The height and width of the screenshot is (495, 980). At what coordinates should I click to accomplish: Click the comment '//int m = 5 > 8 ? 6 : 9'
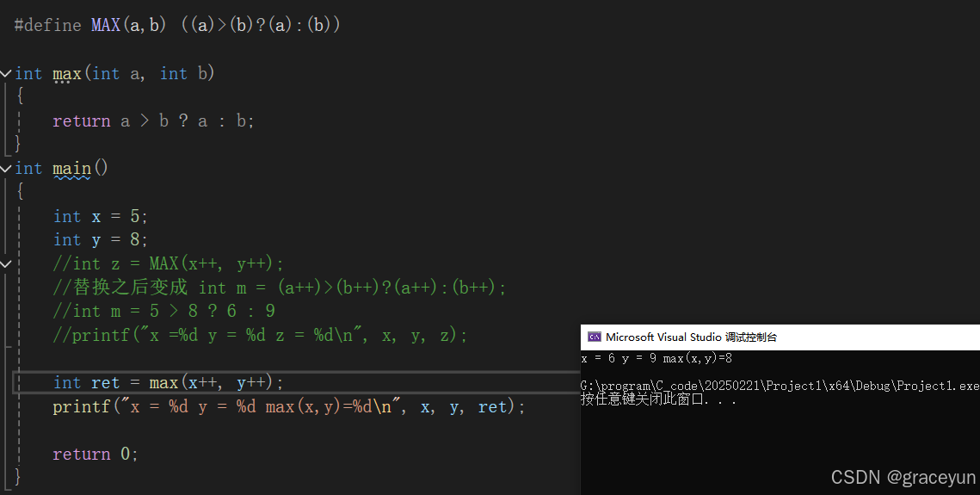(164, 312)
